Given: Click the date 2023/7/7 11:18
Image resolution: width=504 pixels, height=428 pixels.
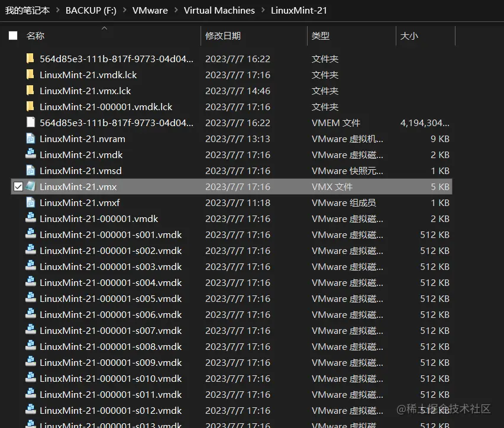Looking at the screenshot, I should [238, 203].
